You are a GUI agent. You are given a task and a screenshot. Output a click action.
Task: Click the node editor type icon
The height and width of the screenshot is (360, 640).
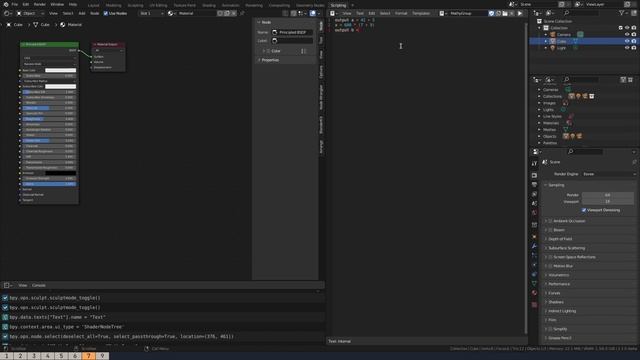[7, 13]
